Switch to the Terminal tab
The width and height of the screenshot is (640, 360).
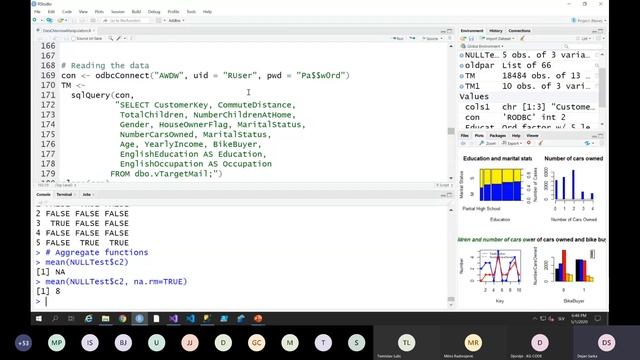64,195
